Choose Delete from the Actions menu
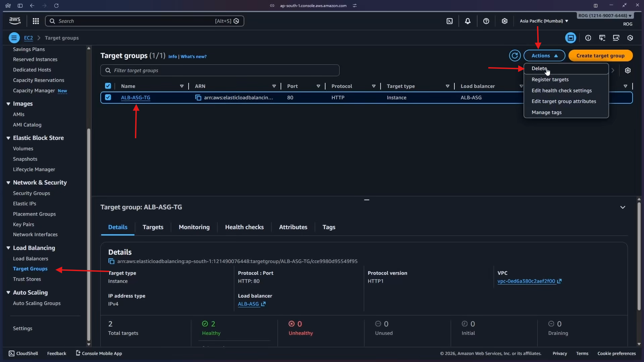This screenshot has height=362, width=644. [x=539, y=68]
